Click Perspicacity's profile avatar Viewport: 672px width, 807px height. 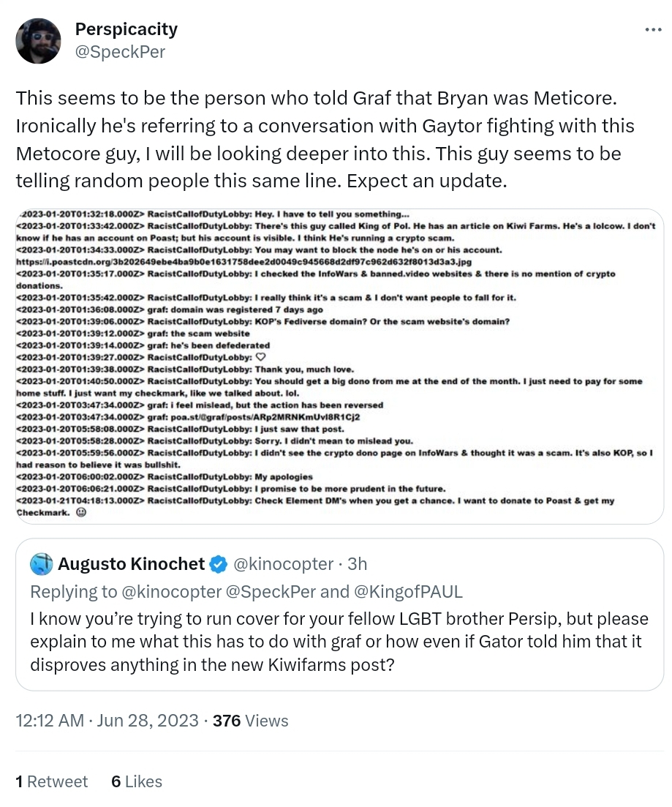click(x=39, y=41)
